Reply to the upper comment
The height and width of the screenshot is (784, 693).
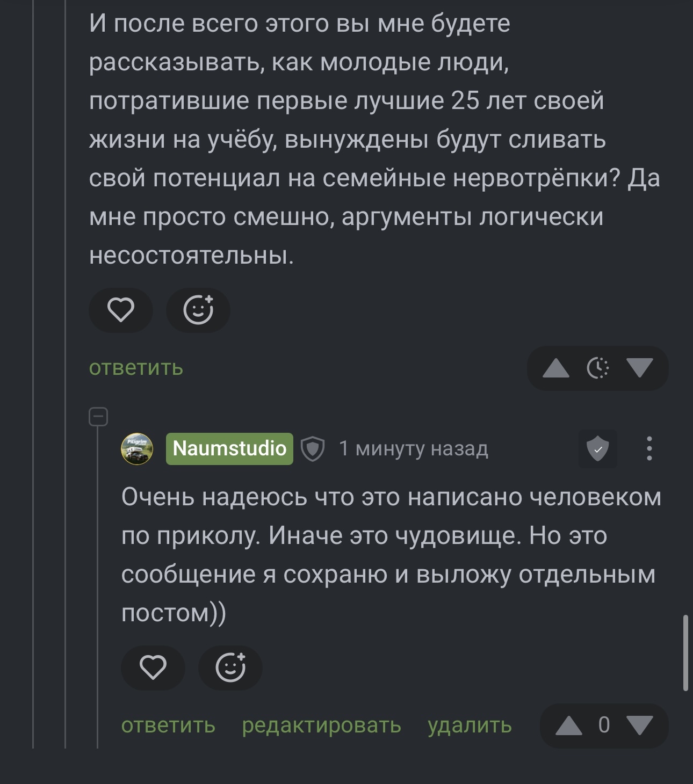click(x=136, y=368)
